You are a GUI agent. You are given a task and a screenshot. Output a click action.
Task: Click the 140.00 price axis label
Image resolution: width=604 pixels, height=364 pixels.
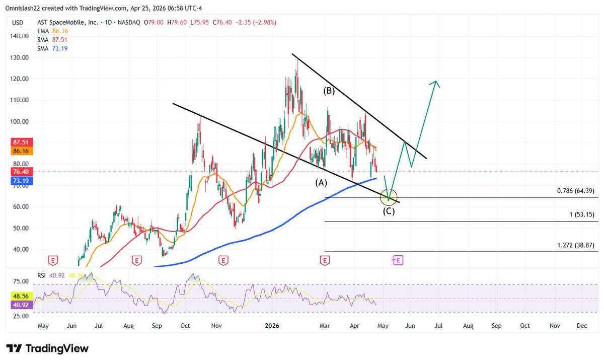coord(19,36)
